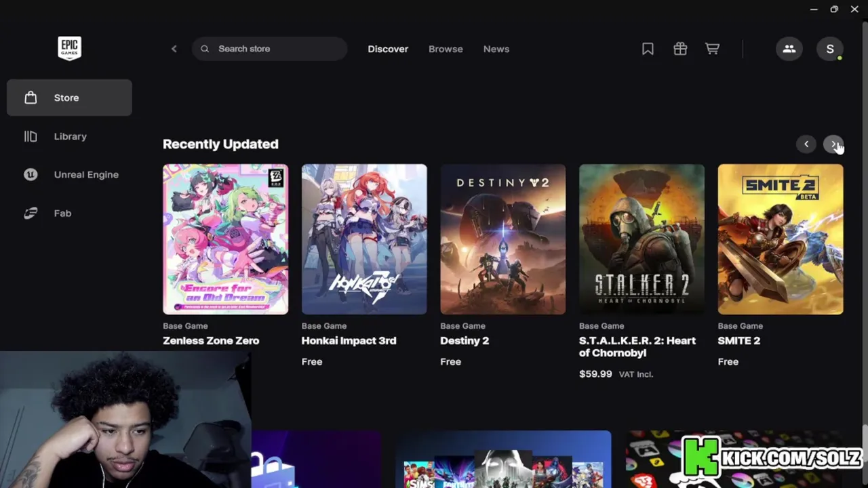
Task: Open the friends list icon
Action: 789,49
